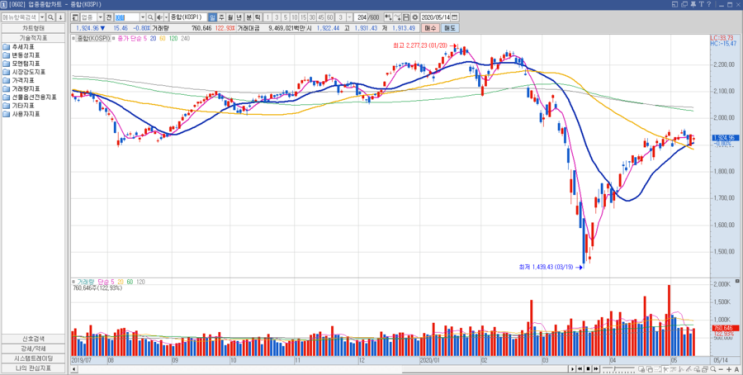Screen dimensions: 743x375
Task: Click the play forward playback button
Action: 573,369
